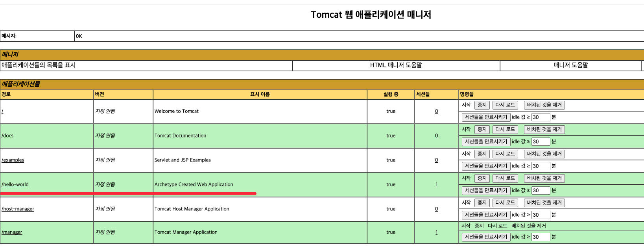Reload (다시 로드) the /host-manager application
This screenshot has width=644, height=249.
pos(505,203)
